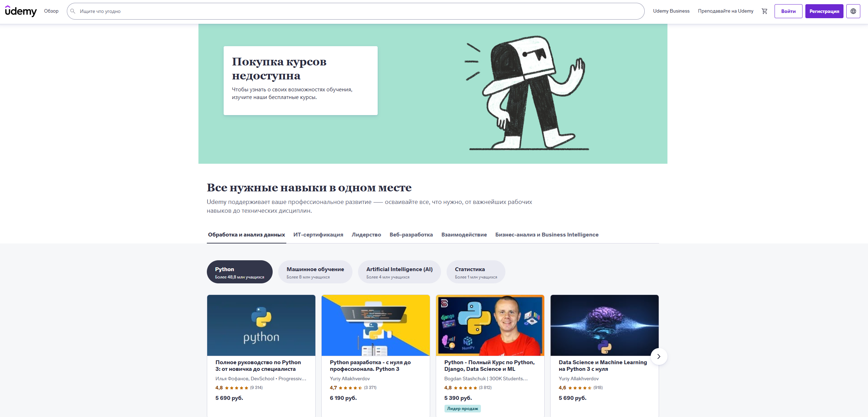Open Bogdan Stashchuk's course thumbnail
Screen dimensions: 868x417
tap(490, 325)
